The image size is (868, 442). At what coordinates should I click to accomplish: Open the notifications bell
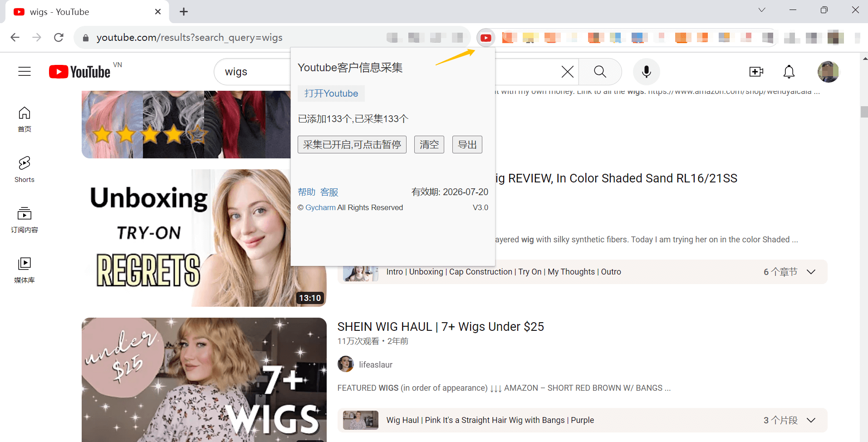[x=789, y=72]
